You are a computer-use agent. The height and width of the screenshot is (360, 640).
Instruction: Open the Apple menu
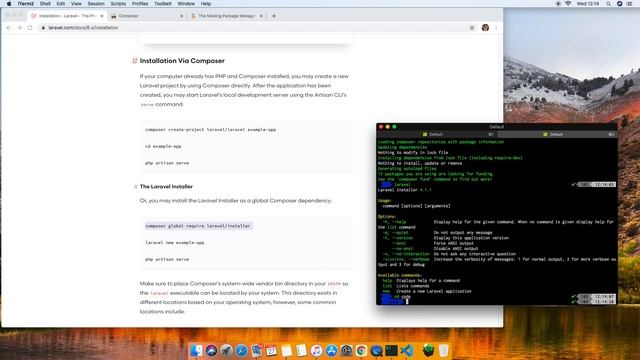tap(9, 4)
